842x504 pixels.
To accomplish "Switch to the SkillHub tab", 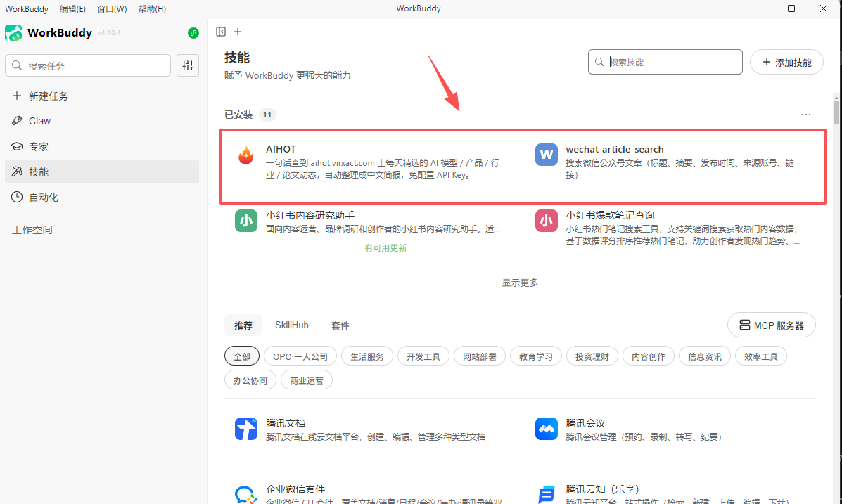I will tap(292, 325).
